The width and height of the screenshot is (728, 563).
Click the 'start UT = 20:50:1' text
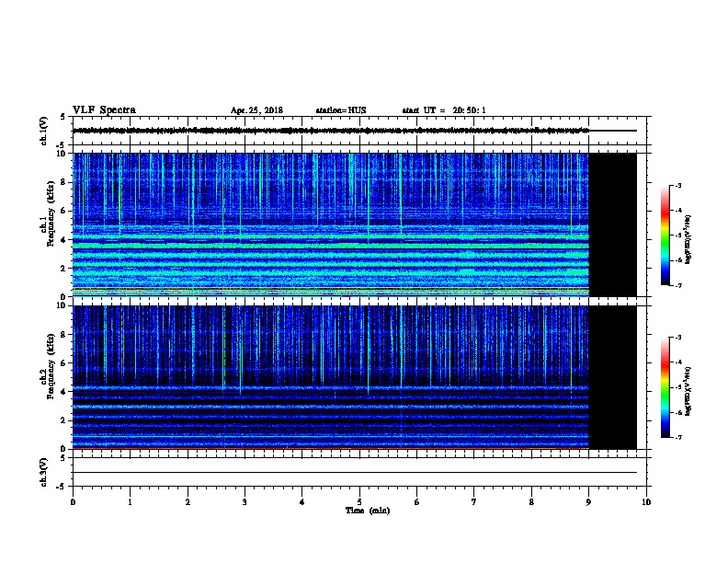444,110
